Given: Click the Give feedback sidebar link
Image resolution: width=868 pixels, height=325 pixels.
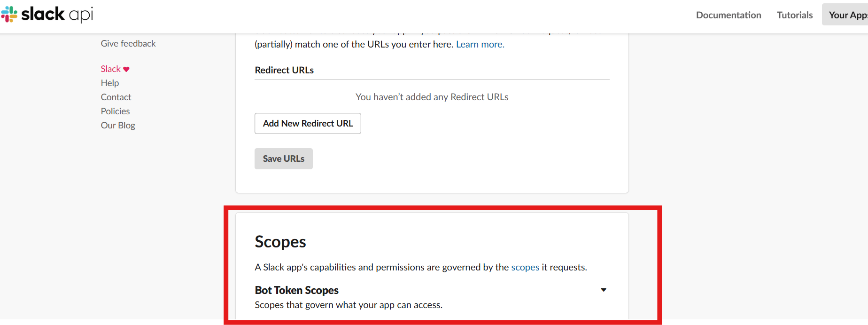Looking at the screenshot, I should click(128, 43).
